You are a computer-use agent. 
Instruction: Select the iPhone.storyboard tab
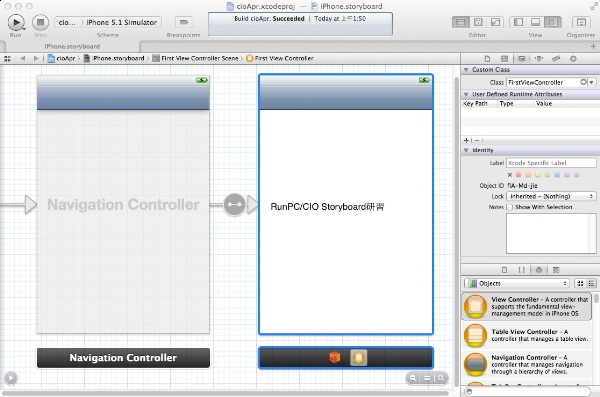72,46
